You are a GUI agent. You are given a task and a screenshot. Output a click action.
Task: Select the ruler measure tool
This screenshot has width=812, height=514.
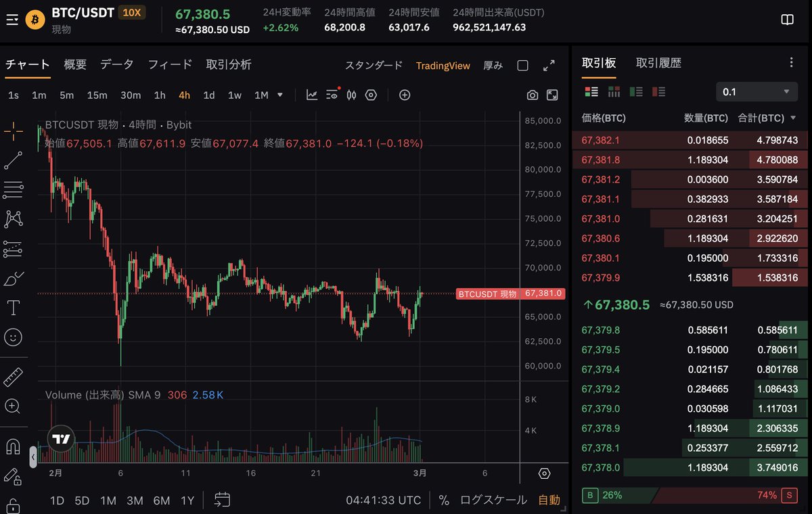pos(13,377)
